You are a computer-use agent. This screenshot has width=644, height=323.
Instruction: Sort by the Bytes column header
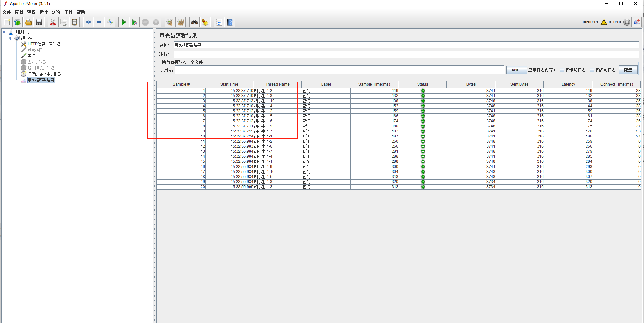471,84
